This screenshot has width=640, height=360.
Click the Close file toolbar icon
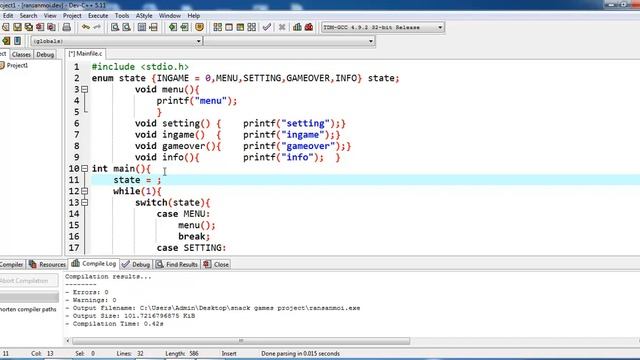coord(40,27)
